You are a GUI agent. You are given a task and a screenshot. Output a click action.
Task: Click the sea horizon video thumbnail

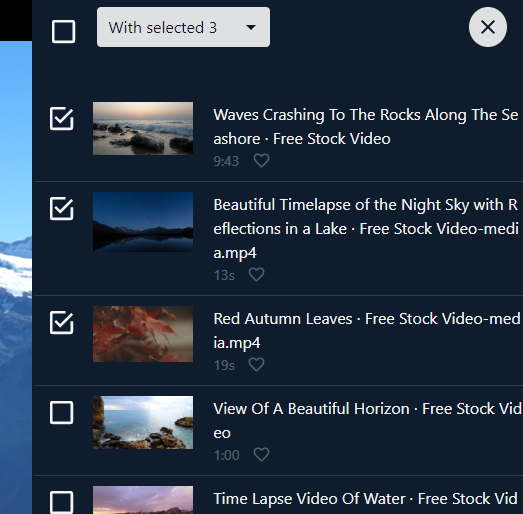pos(143,422)
